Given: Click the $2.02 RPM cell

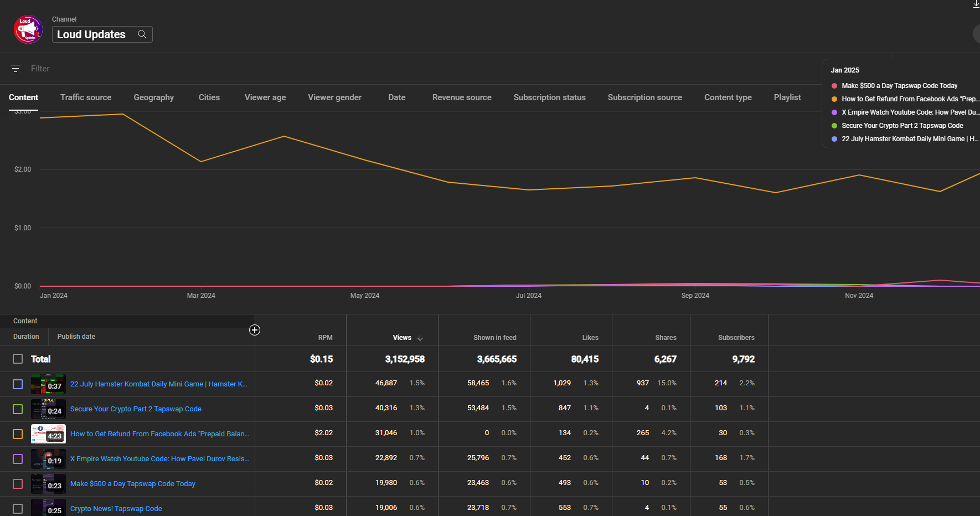Looking at the screenshot, I should (x=324, y=433).
